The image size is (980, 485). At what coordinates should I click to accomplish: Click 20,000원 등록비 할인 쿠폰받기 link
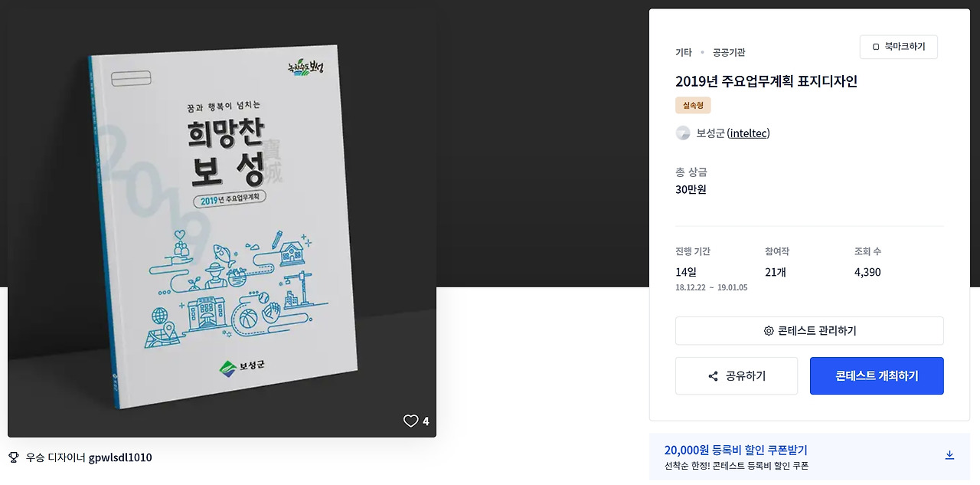736,451
